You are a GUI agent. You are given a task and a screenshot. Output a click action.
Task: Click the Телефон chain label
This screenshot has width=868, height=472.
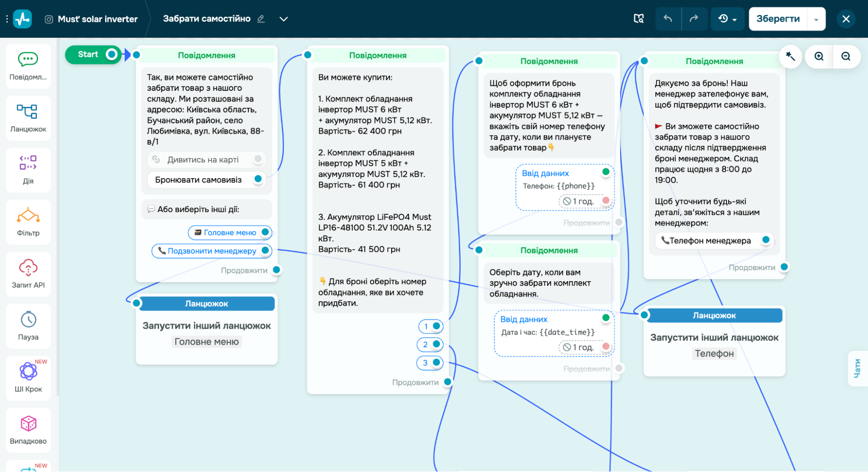[714, 353]
